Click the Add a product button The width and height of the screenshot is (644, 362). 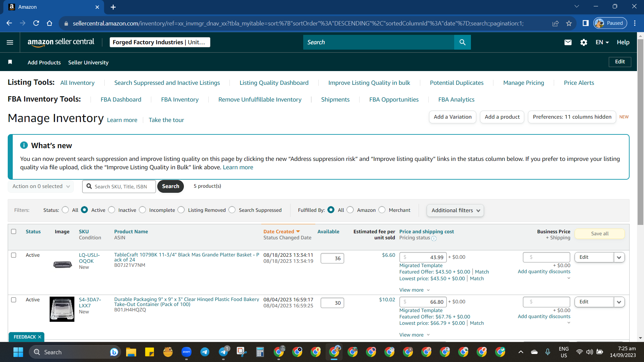click(502, 117)
